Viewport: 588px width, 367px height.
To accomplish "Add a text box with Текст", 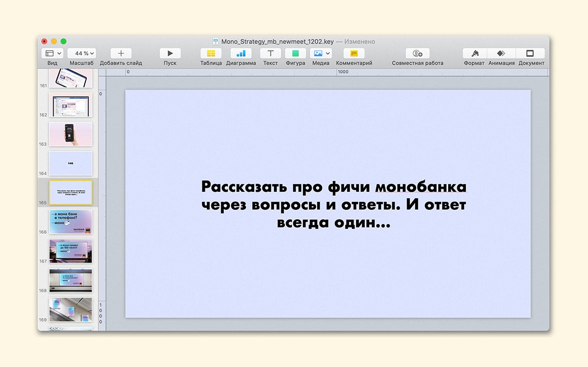I will 270,53.
